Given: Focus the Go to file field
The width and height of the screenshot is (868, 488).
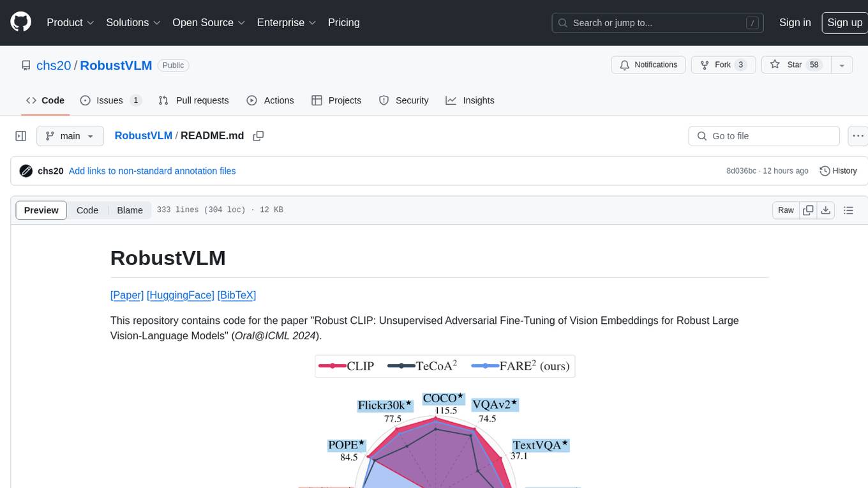Looking at the screenshot, I should click(x=764, y=136).
